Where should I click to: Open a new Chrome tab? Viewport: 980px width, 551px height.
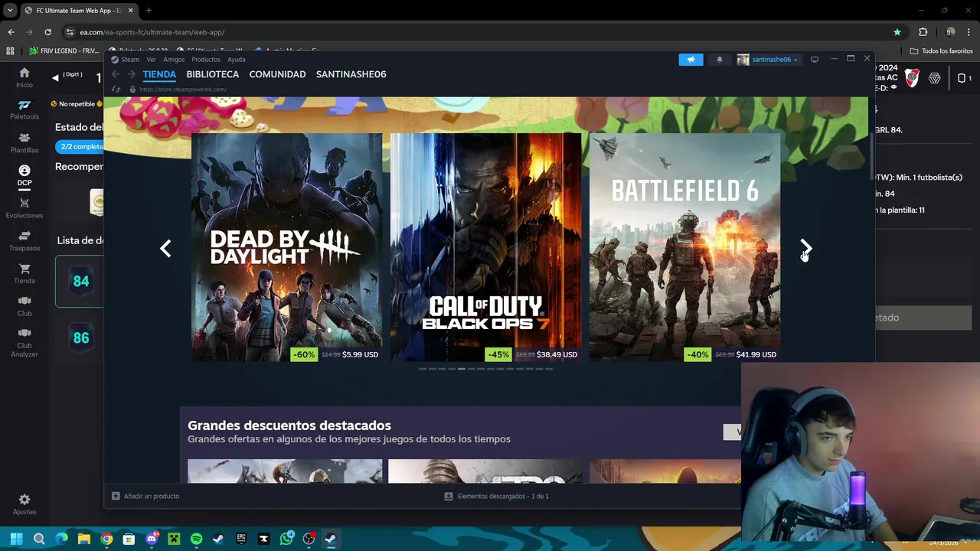click(x=149, y=11)
